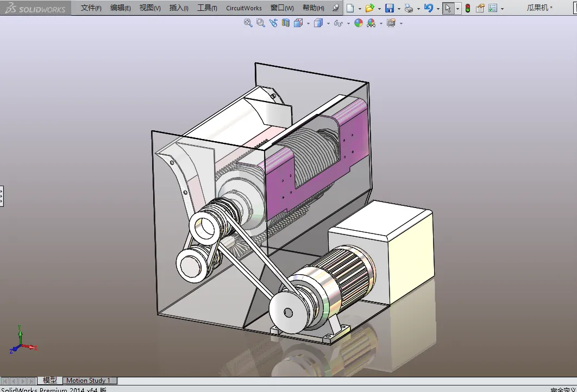Click the left-edge panel expand handle
The width and height of the screenshot is (577, 392).
[2, 196]
